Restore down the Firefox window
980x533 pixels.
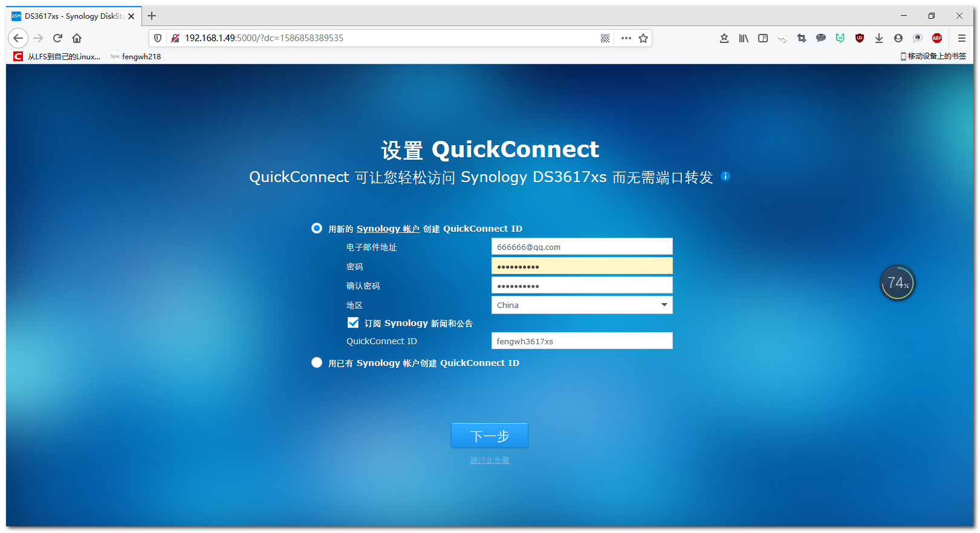coord(932,16)
